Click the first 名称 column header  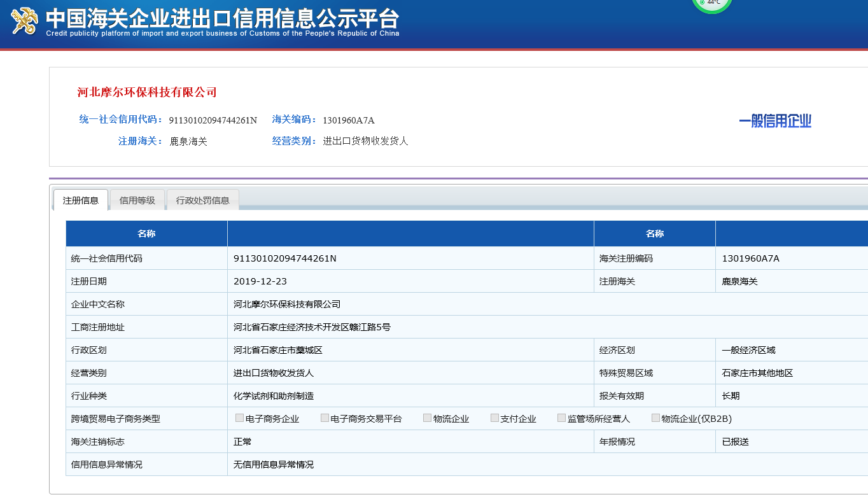click(x=146, y=234)
